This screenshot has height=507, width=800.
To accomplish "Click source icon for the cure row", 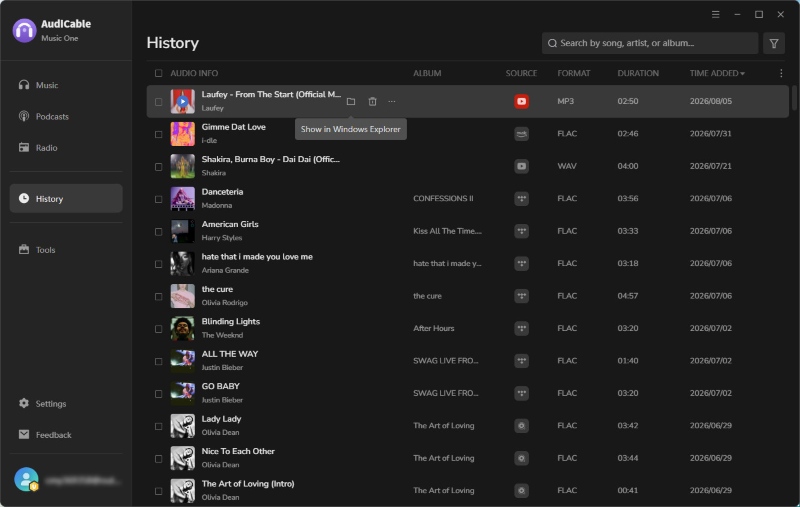I will click(521, 296).
